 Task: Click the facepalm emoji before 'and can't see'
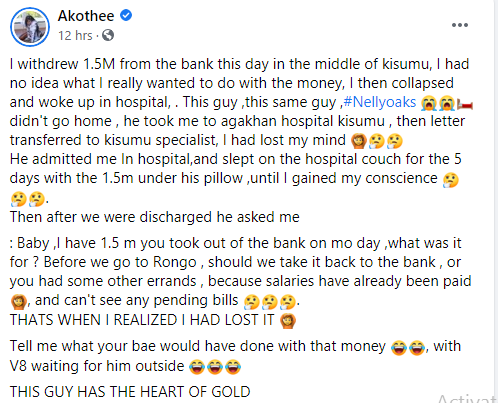point(18,302)
